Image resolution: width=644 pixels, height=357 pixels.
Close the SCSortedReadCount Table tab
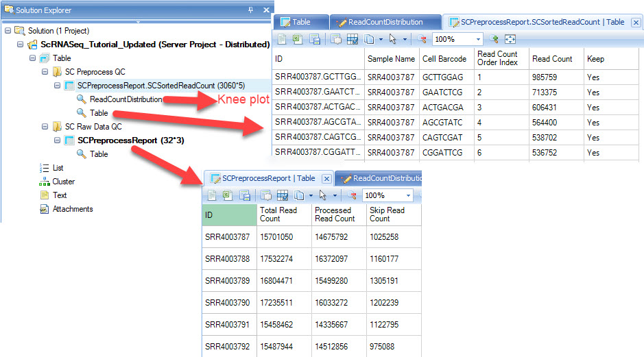pos(636,23)
